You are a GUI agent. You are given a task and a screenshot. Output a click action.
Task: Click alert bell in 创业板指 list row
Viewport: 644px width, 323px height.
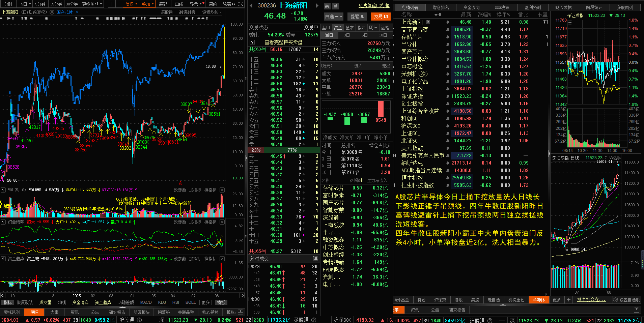(448, 104)
